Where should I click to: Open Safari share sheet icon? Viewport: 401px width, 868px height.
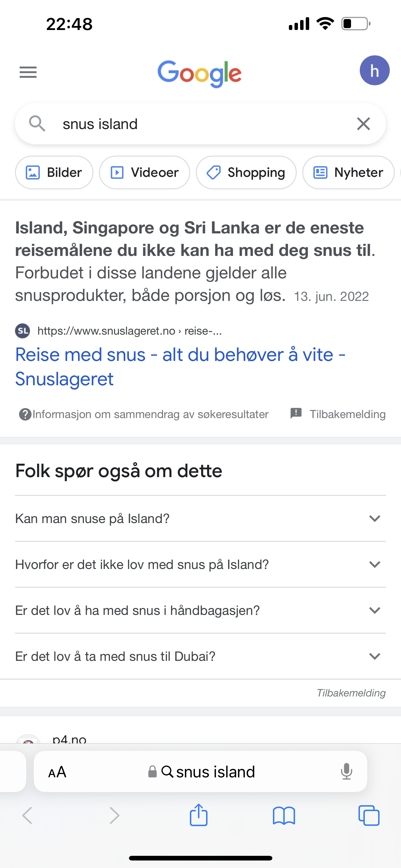click(199, 815)
